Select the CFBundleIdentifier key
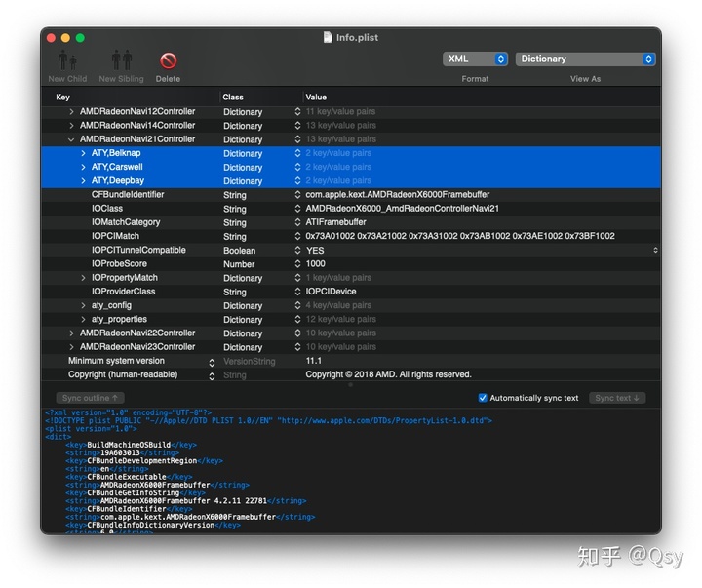This screenshot has width=702, height=588. [x=128, y=194]
